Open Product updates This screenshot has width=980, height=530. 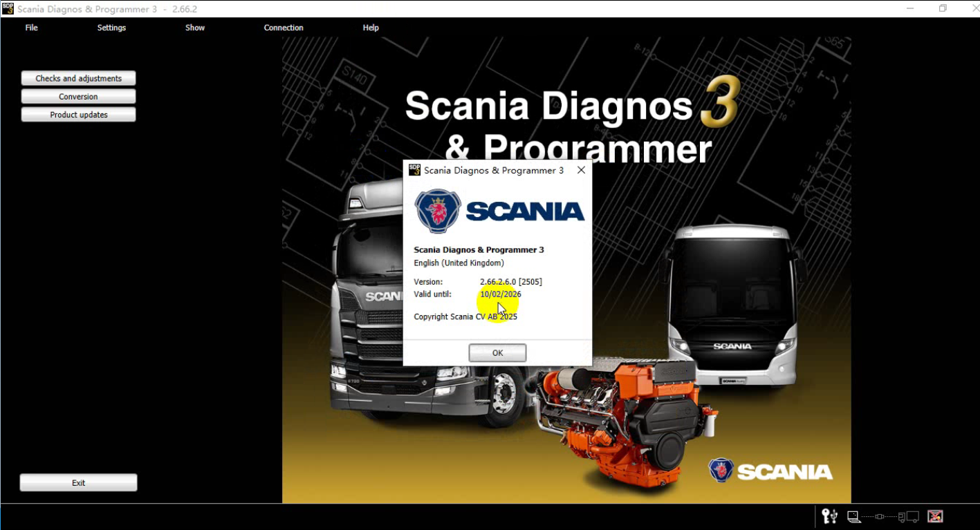pyautogui.click(x=78, y=115)
